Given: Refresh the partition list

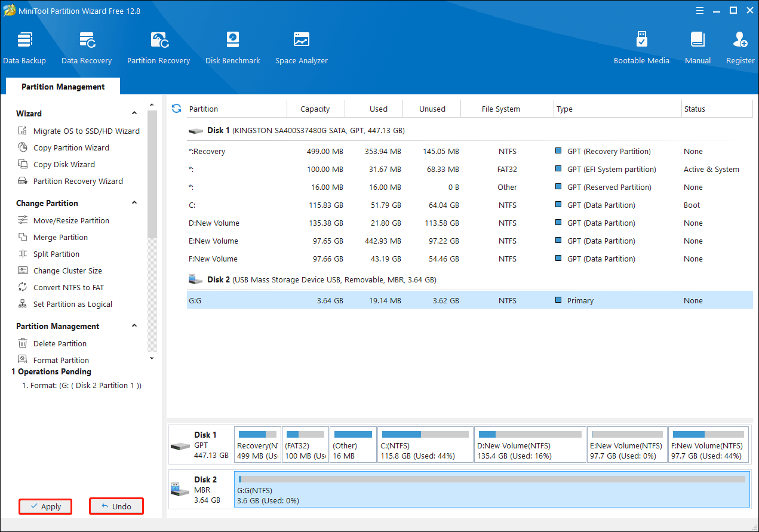Looking at the screenshot, I should [176, 108].
